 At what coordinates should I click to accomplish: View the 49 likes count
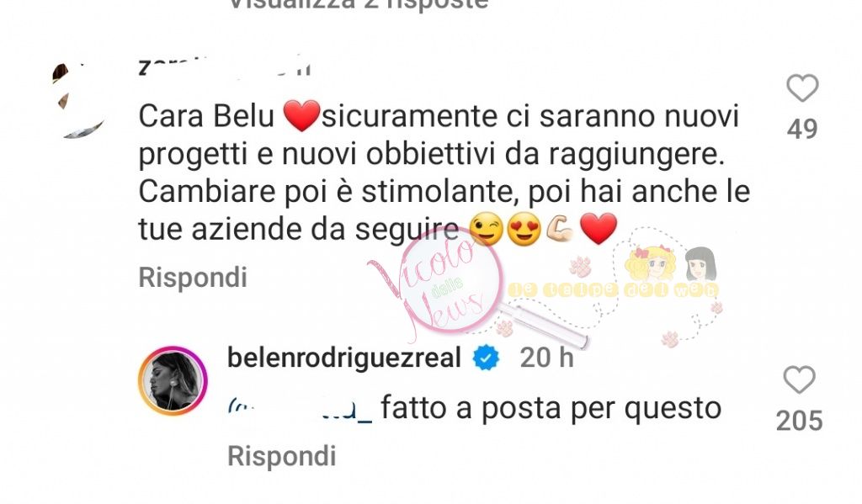click(x=802, y=130)
